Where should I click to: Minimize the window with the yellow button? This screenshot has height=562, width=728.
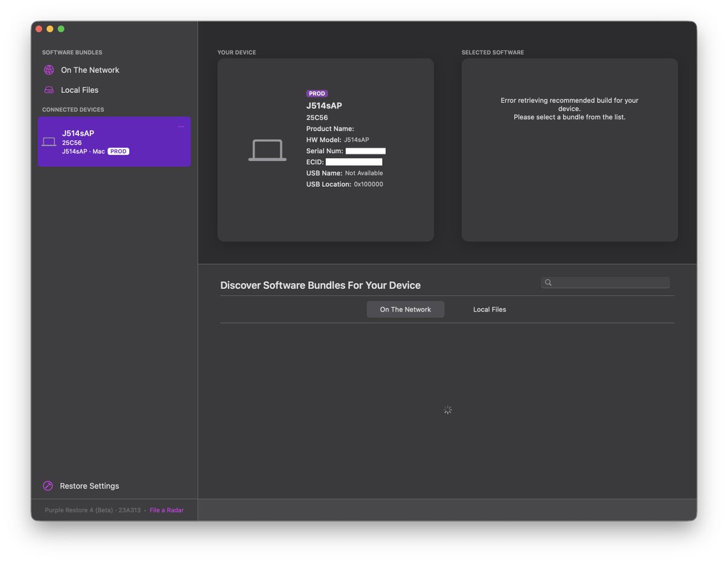click(50, 29)
